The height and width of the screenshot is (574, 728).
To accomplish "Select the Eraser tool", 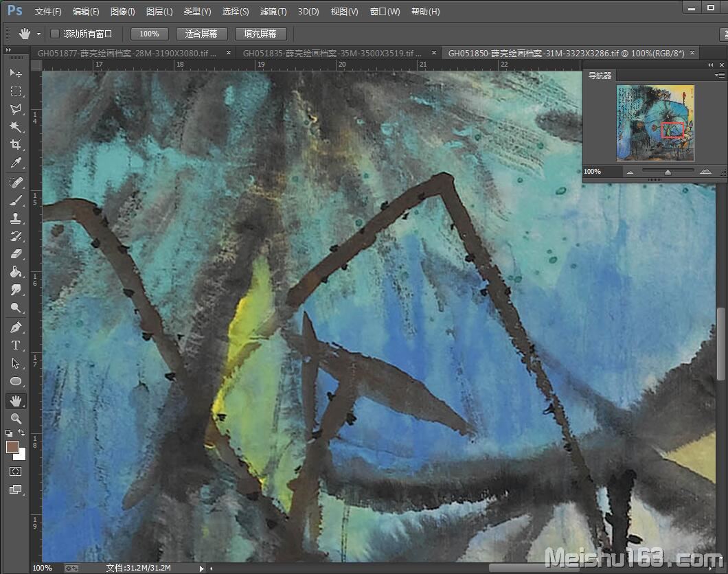I will pyautogui.click(x=16, y=254).
